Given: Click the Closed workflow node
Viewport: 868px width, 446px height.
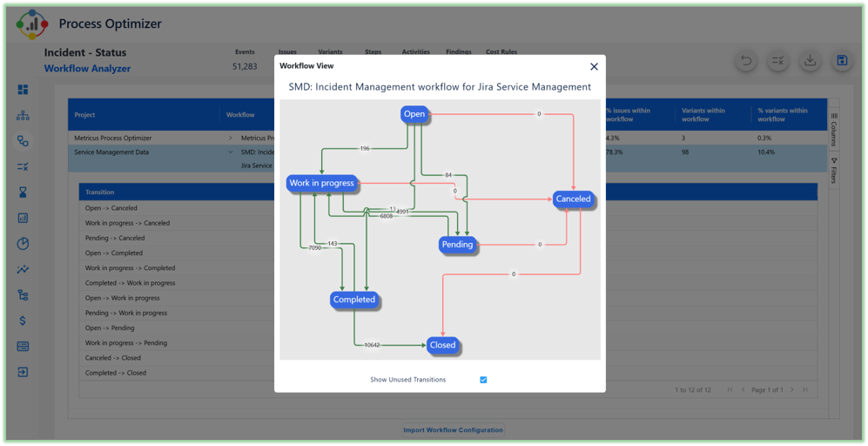Looking at the screenshot, I should [x=442, y=345].
